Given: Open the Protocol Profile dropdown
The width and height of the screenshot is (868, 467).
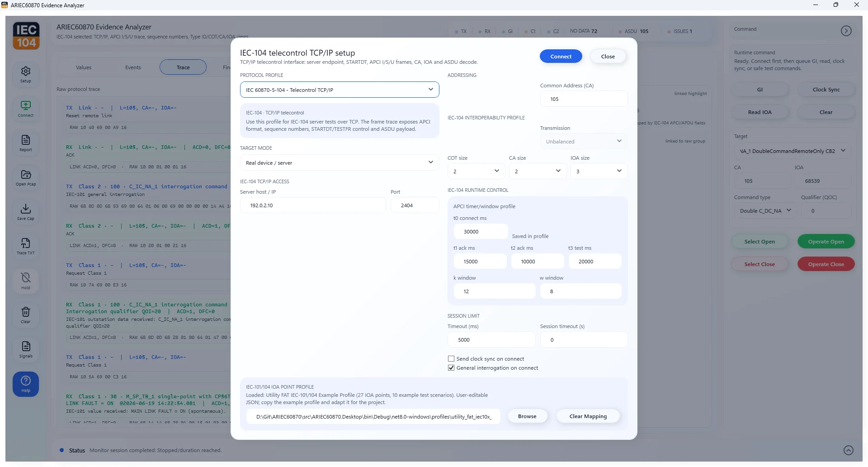Looking at the screenshot, I should click(340, 90).
